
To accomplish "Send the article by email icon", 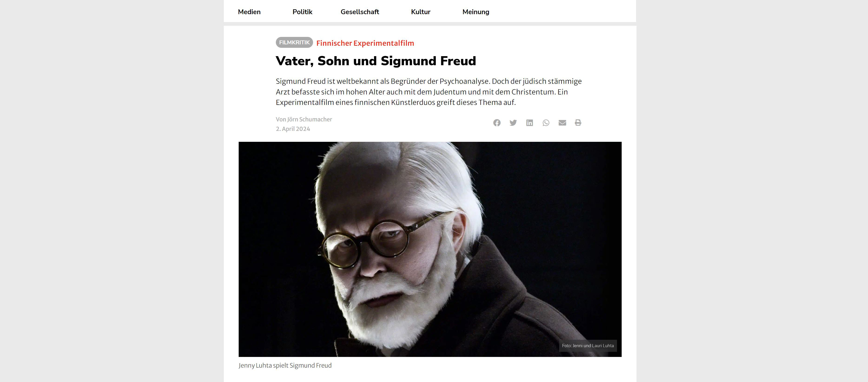I will (x=562, y=123).
